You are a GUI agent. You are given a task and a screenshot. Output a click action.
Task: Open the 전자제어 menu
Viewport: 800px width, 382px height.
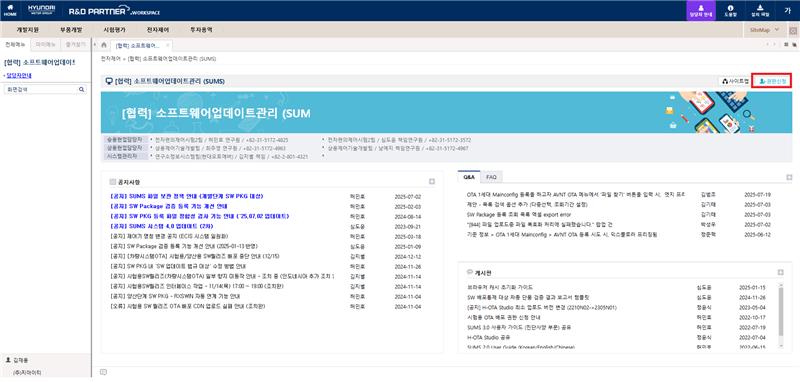158,30
